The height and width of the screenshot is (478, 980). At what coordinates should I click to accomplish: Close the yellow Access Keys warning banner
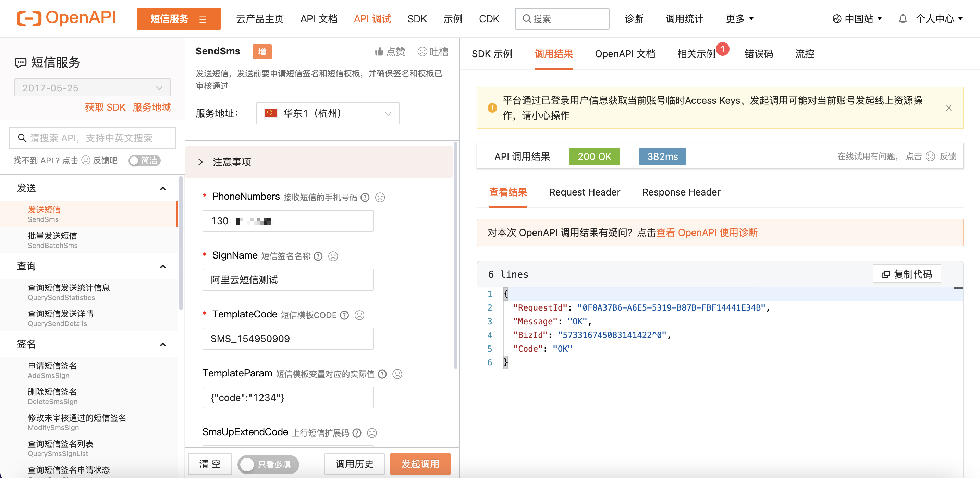[948, 108]
